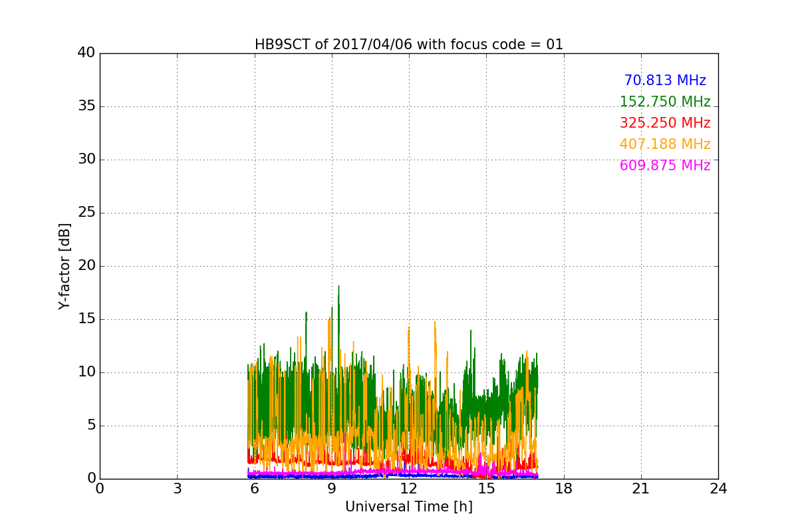
Task: Click x-axis tick label '9'
Action: [x=332, y=489]
